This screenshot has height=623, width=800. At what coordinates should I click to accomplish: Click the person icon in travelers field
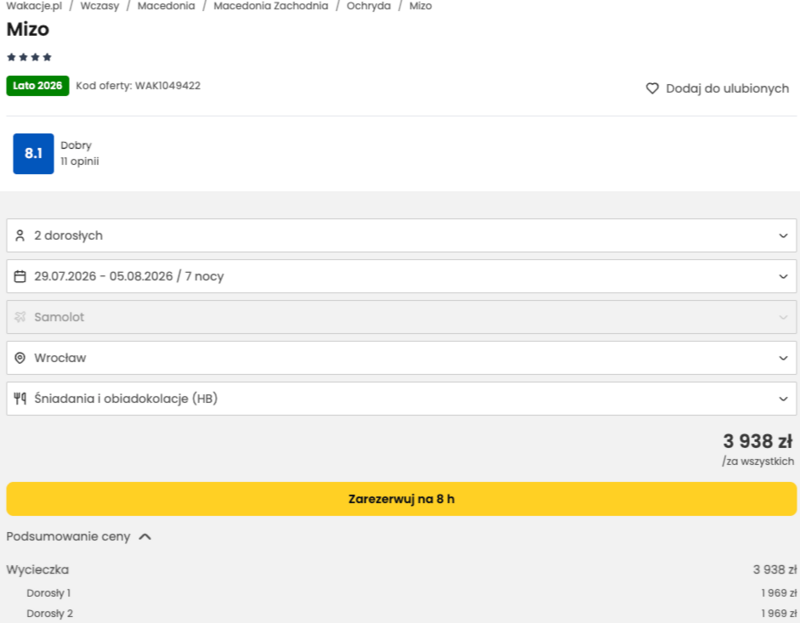[x=20, y=236]
